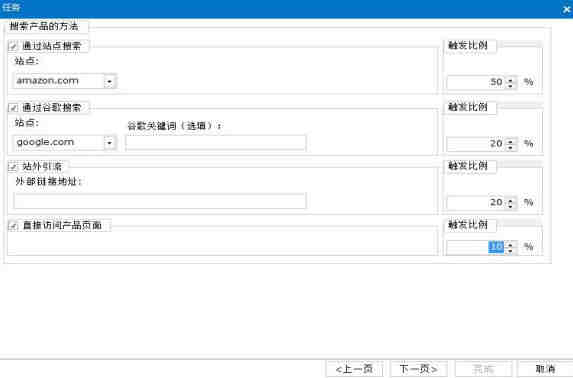Increase the direct visit trigger ratio
Image resolution: width=573 pixels, height=378 pixels.
(x=511, y=244)
